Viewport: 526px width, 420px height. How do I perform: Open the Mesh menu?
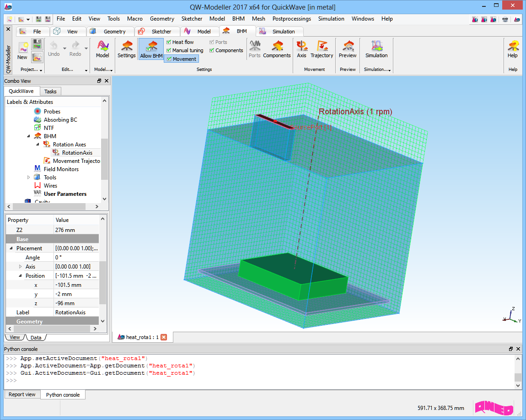coord(258,19)
